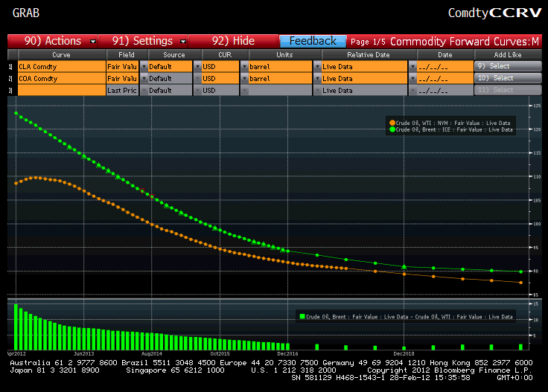Click orange WTI legend marker

point(392,122)
